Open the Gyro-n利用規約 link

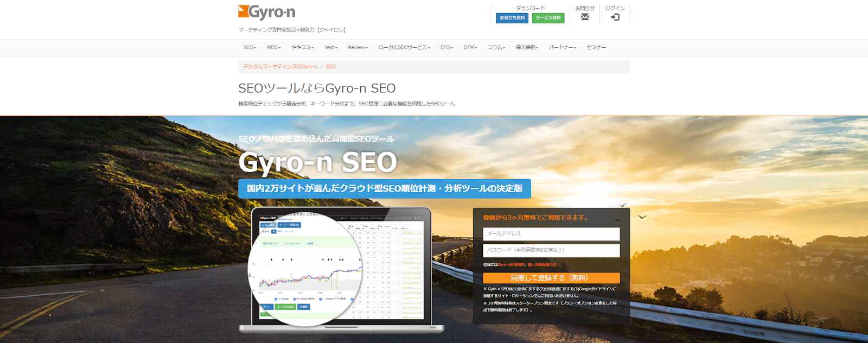511,265
